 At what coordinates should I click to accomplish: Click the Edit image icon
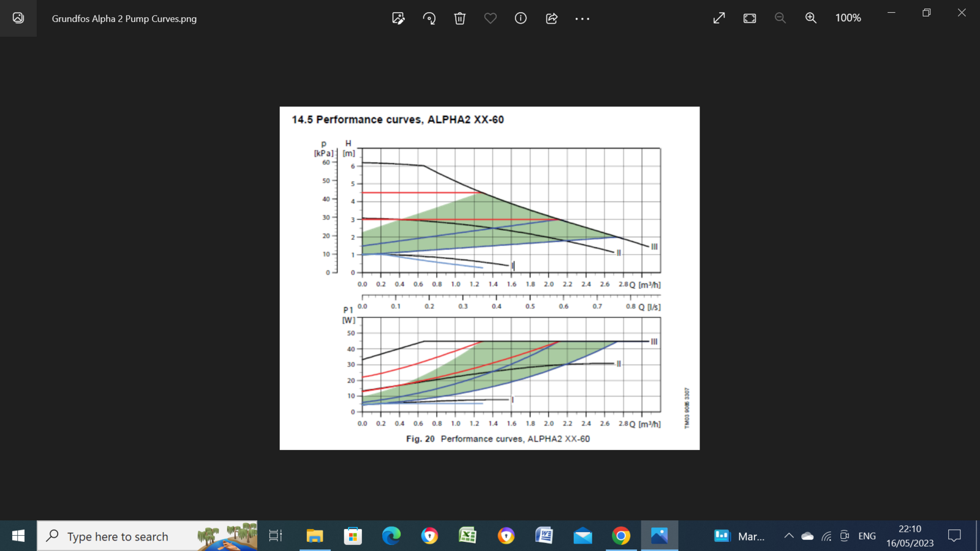pyautogui.click(x=398, y=18)
